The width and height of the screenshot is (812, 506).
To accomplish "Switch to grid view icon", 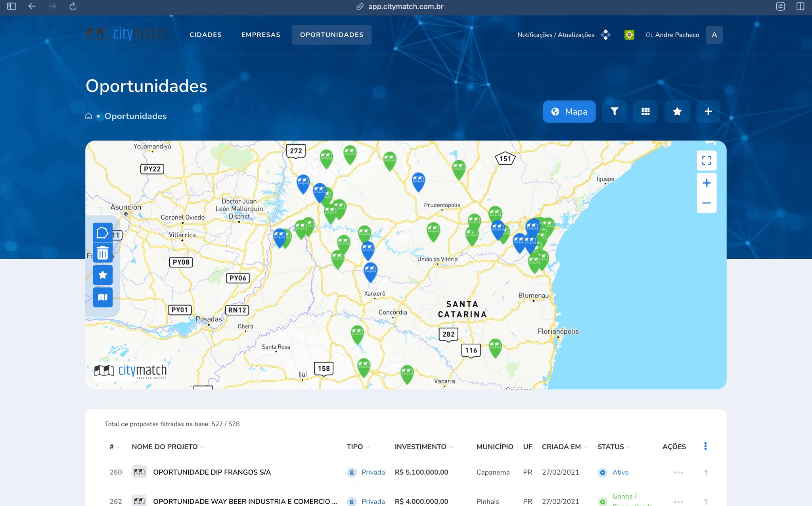I will pyautogui.click(x=645, y=112).
